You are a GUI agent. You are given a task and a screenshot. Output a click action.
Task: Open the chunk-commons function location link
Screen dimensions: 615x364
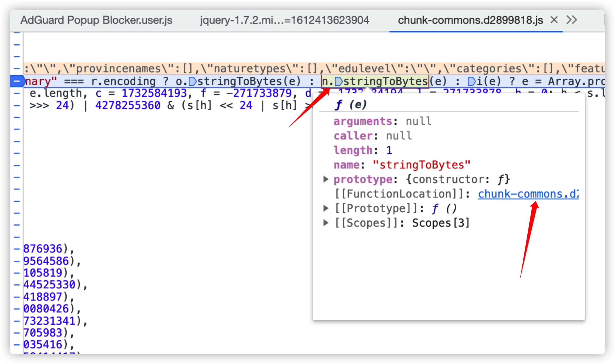528,194
